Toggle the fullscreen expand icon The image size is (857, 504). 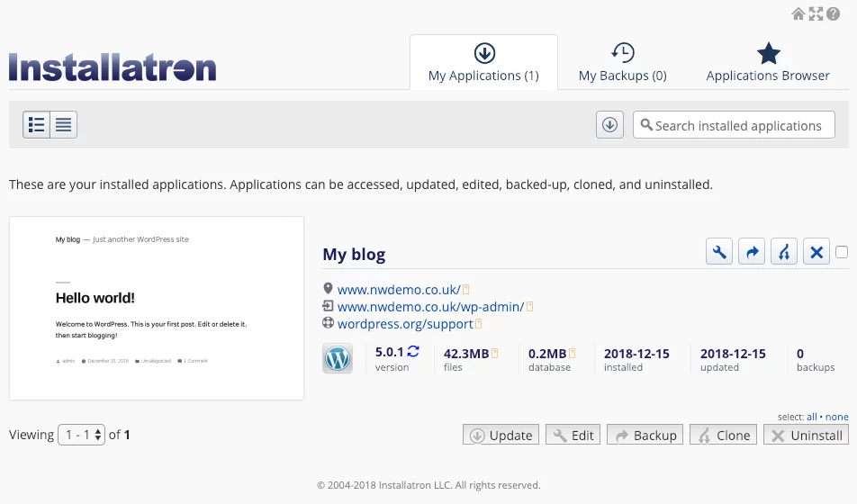(x=816, y=13)
